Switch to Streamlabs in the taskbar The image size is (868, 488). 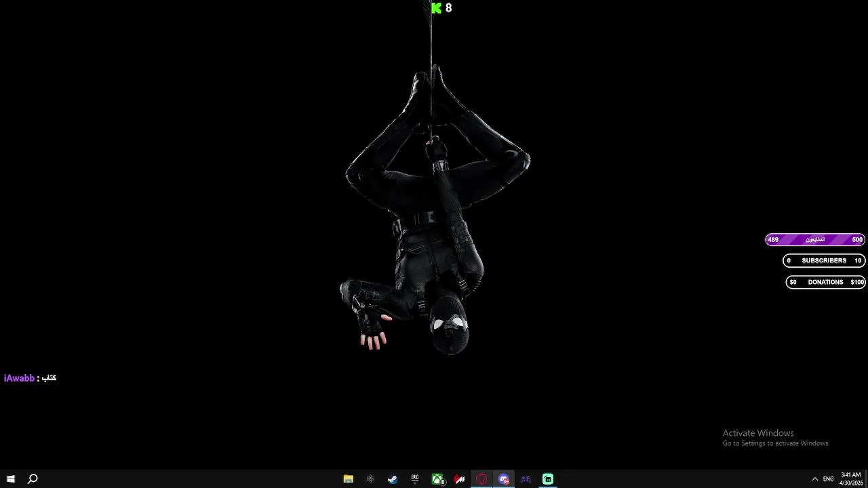(548, 479)
